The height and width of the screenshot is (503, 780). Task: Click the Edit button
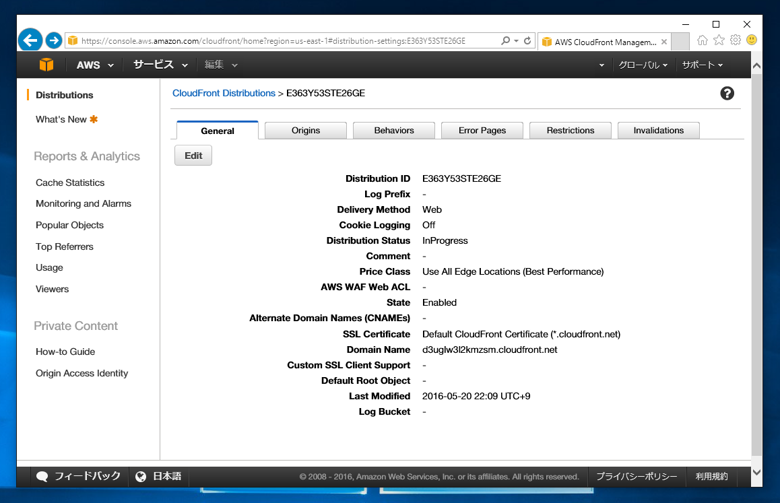[x=193, y=155]
